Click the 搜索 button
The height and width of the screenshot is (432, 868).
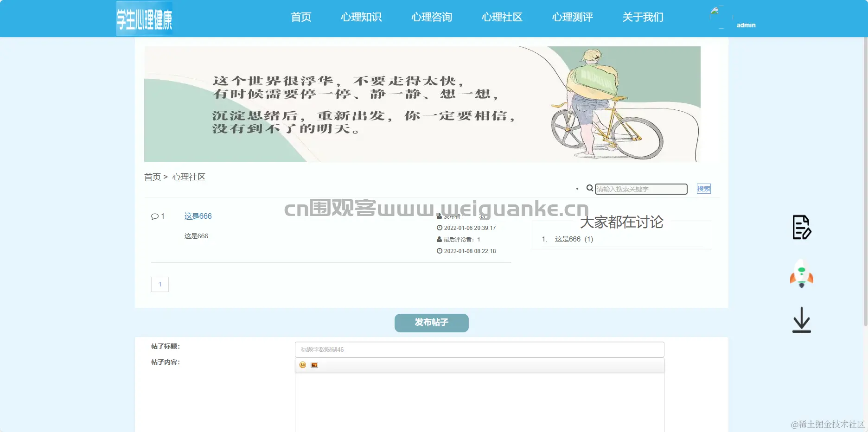point(704,189)
